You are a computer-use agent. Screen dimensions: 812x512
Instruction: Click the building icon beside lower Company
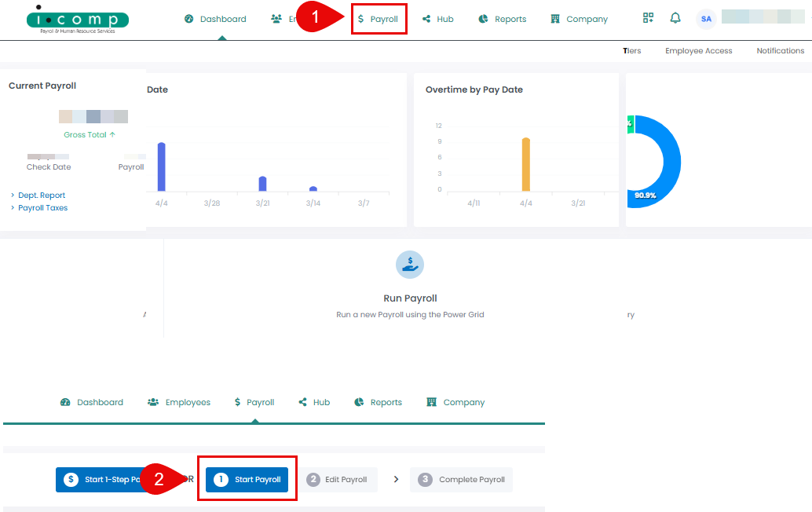tap(431, 402)
